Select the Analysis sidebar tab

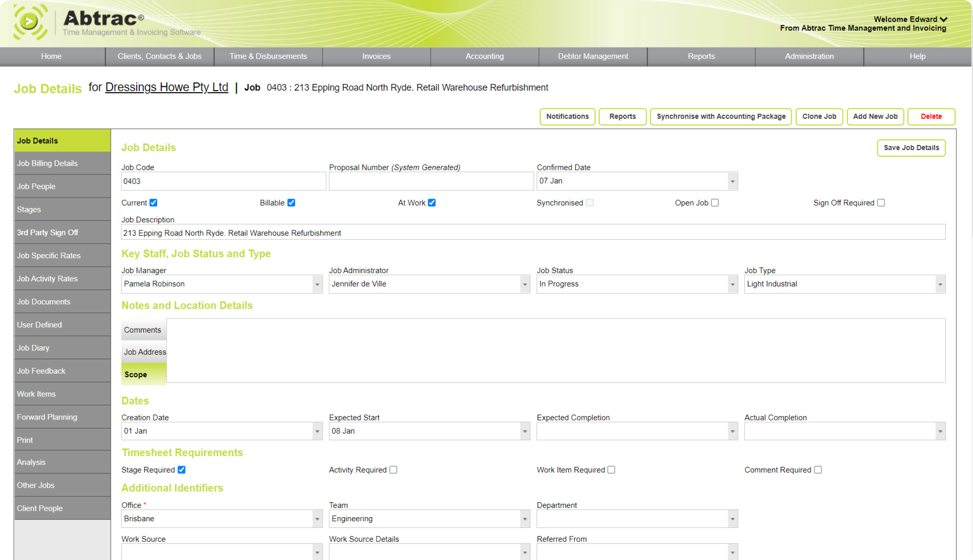(62, 462)
